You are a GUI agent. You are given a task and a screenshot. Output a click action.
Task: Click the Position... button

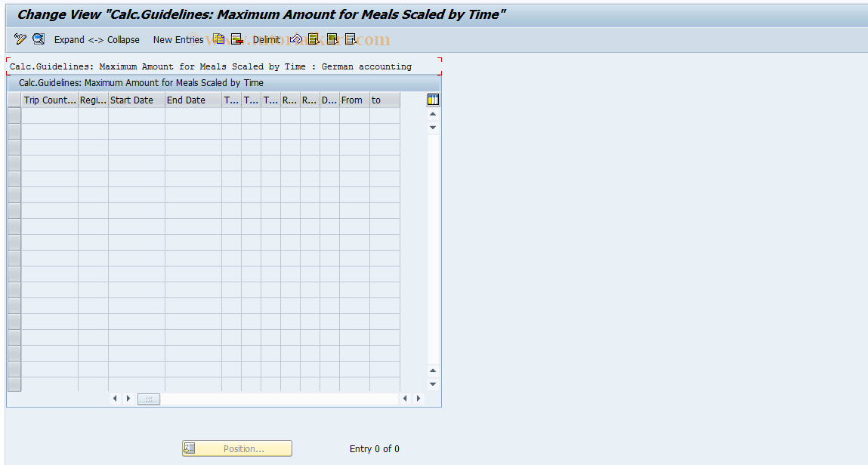click(x=237, y=448)
